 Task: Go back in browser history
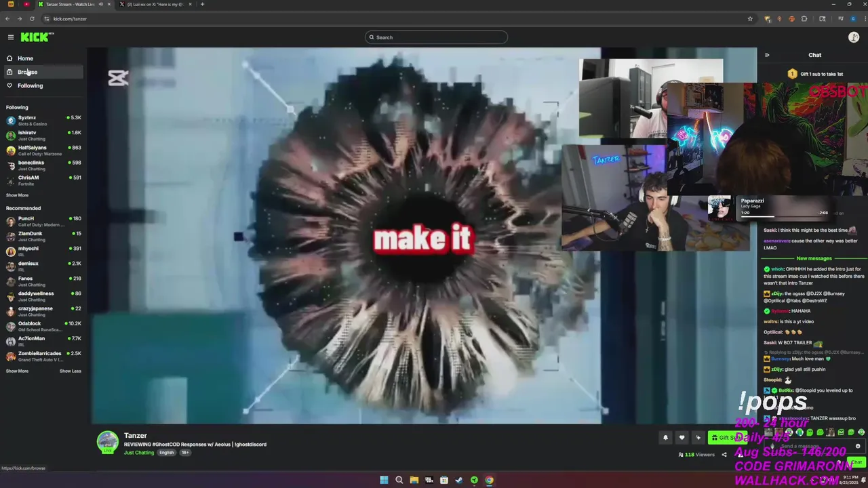(7, 18)
